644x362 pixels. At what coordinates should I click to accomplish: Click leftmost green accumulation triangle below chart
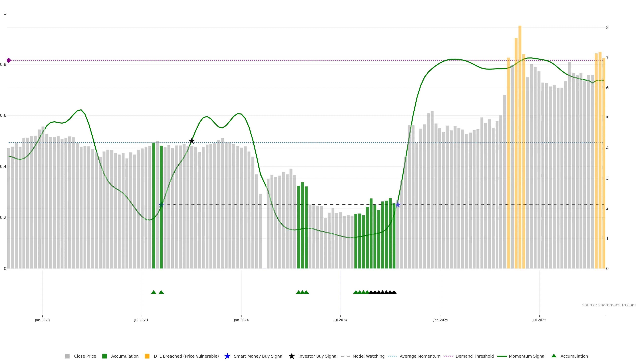pos(153,292)
